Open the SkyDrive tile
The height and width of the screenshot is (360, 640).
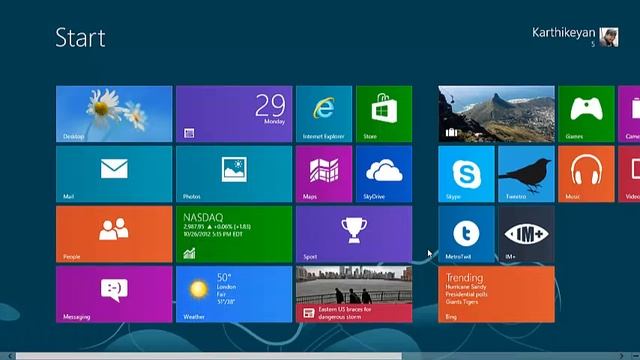coord(384,174)
